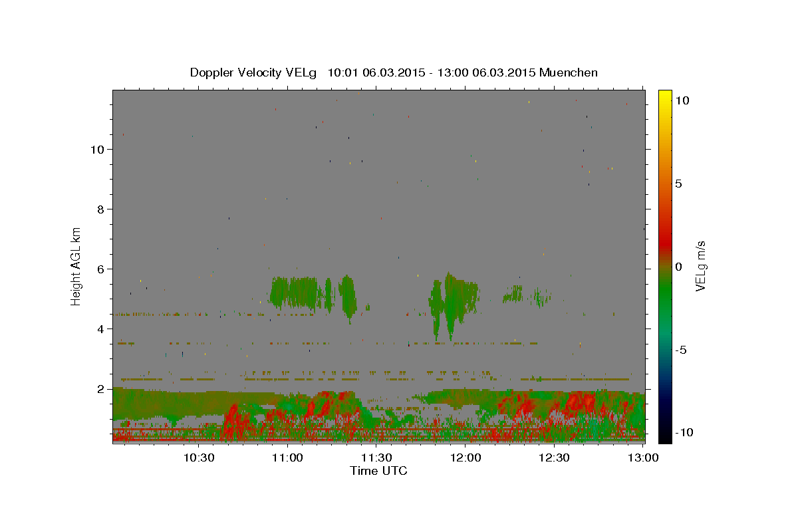Image resolution: width=798 pixels, height=532 pixels.
Task: Click the 'VELg m/s' colorbar label
Action: tap(700, 266)
